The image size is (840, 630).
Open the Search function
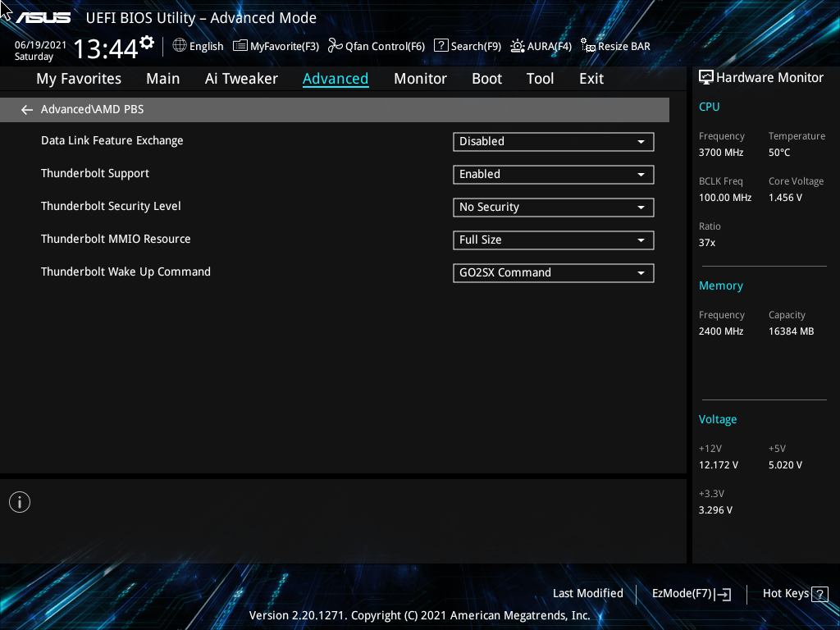pos(467,46)
